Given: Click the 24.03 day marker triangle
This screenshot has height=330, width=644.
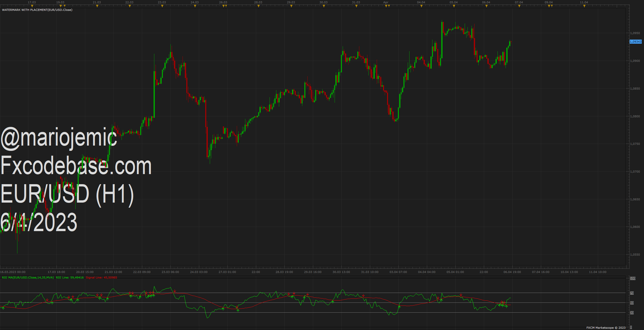Looking at the screenshot, I should coord(195,6).
